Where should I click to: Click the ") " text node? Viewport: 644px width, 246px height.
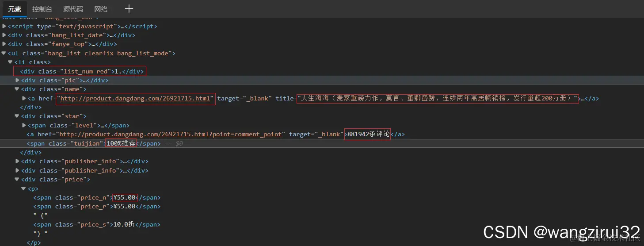tap(40, 233)
